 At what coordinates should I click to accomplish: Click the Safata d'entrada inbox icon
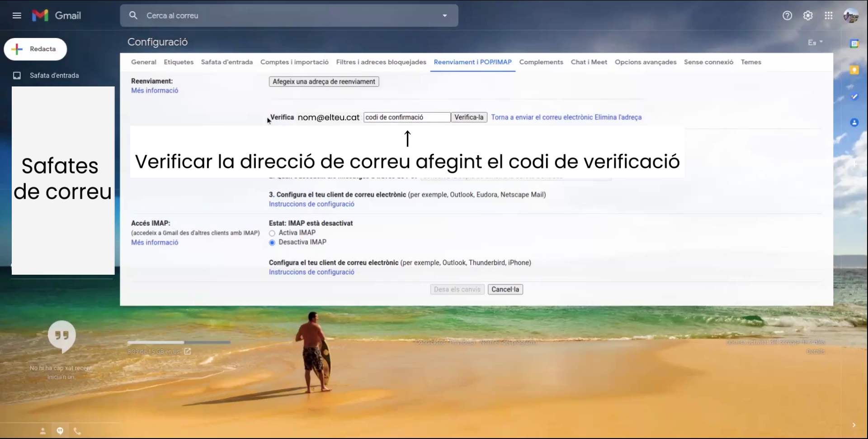coord(17,76)
